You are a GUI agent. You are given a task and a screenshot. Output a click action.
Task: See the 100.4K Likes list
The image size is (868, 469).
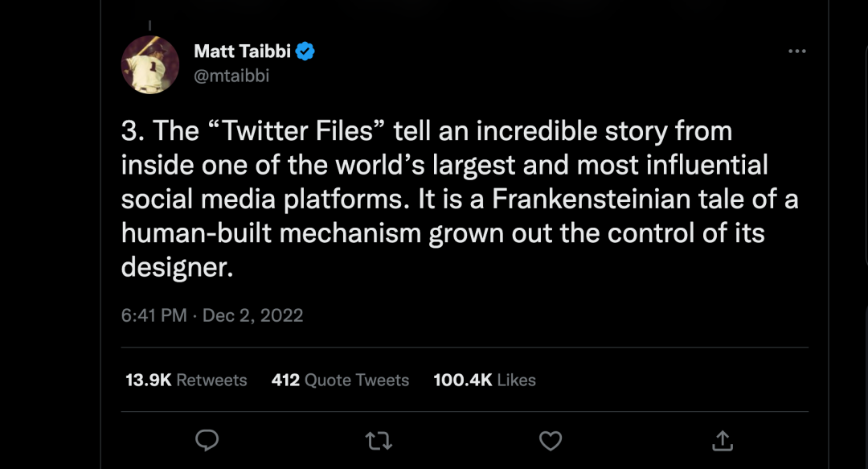pos(485,380)
